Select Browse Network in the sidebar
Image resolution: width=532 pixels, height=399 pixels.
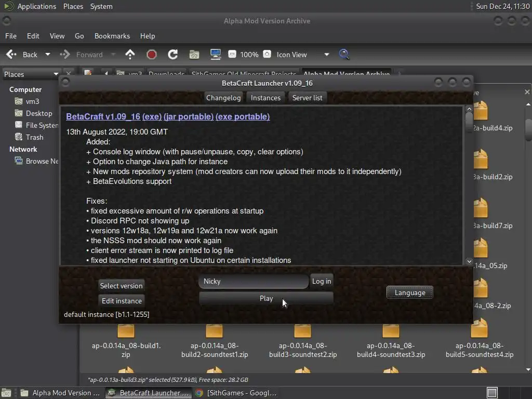[x=37, y=161]
